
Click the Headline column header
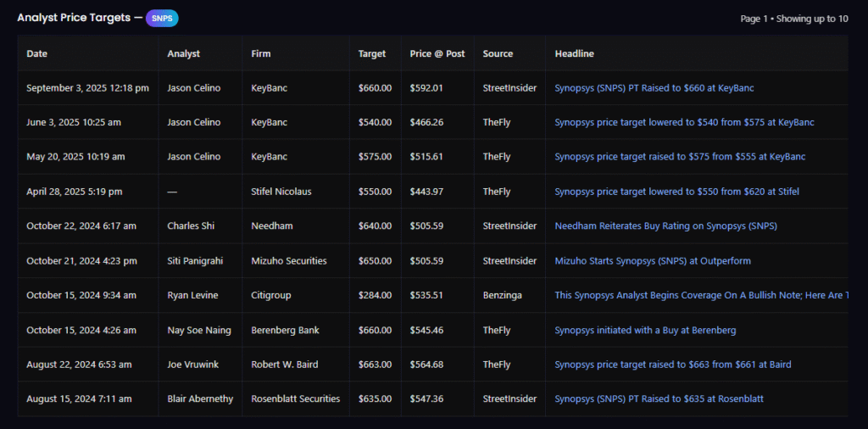(574, 53)
